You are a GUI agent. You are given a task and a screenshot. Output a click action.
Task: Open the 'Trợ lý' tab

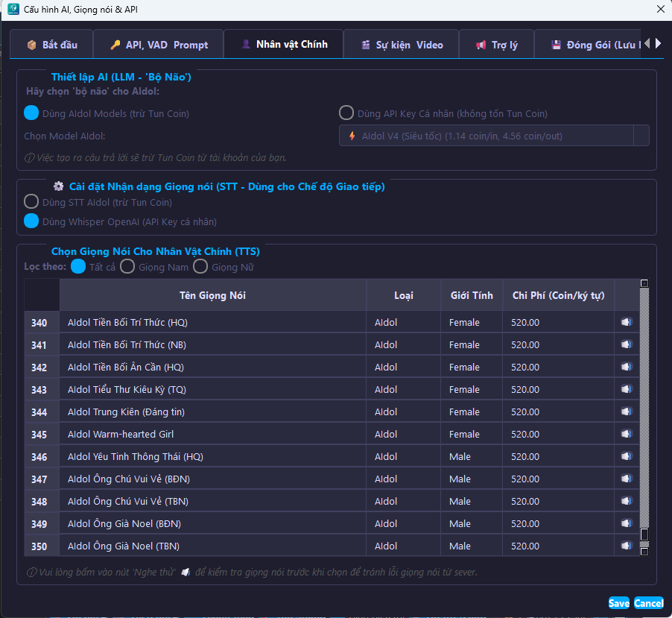(x=497, y=44)
